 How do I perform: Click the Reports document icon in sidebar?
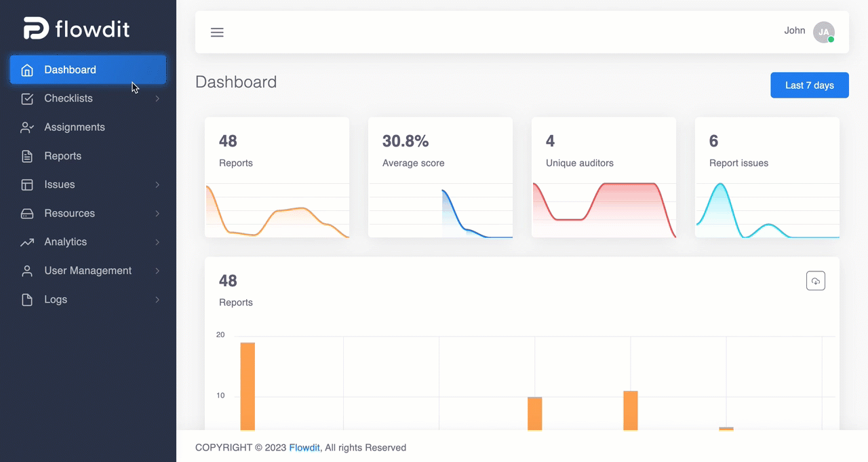click(x=27, y=156)
